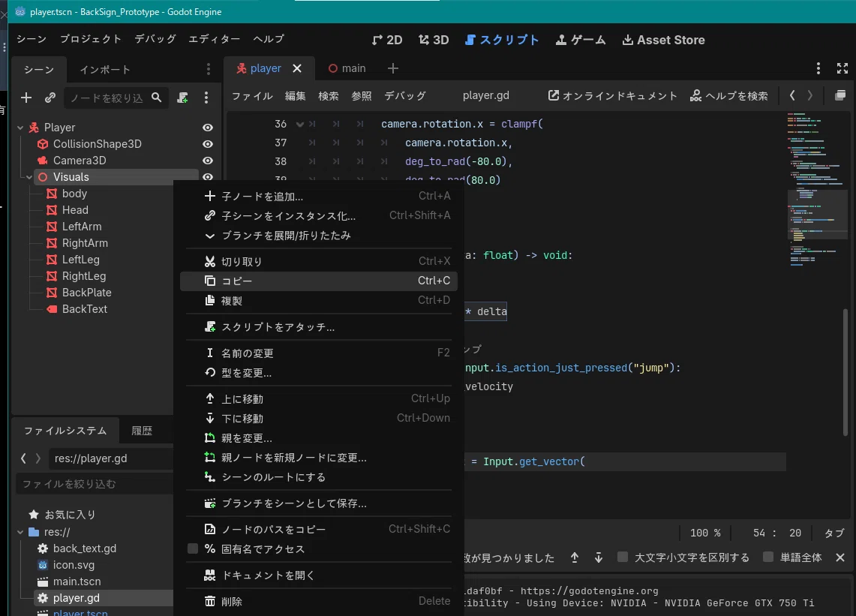The width and height of the screenshot is (856, 616).
Task: Enable 固有名でアクセス checkbox in context menu
Action: click(x=193, y=548)
